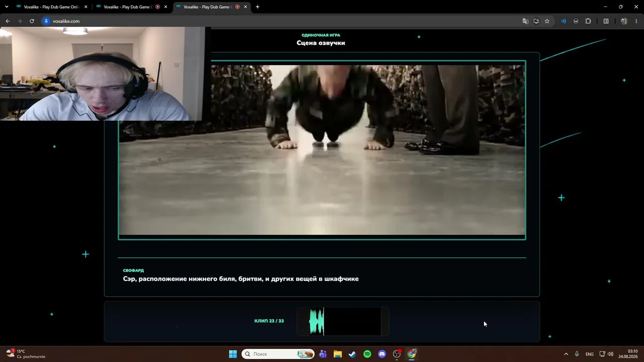Image resolution: width=644 pixels, height=362 pixels.
Task: Go forward to the next page
Action: click(x=20, y=21)
